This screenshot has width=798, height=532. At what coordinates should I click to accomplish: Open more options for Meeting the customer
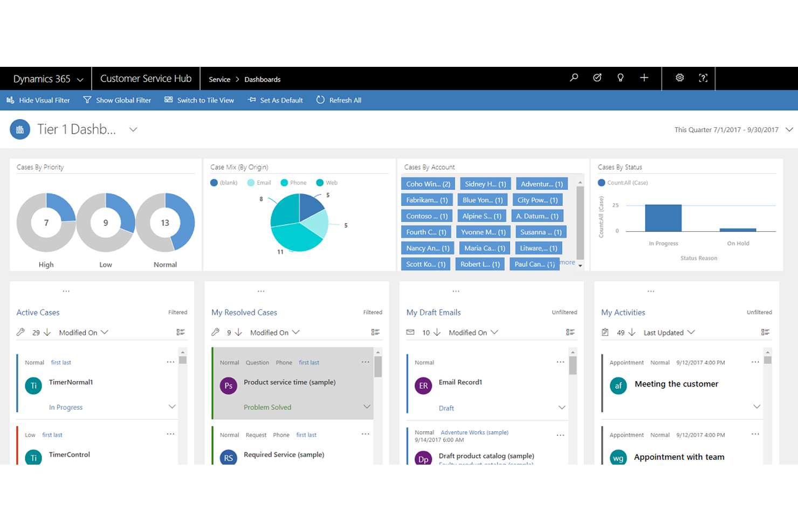755,362
